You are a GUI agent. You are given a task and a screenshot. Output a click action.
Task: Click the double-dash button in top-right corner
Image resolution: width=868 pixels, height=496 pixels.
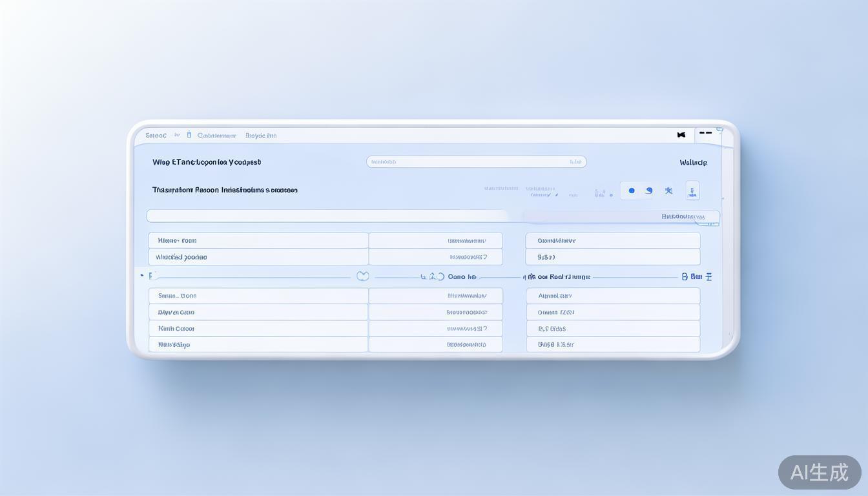coord(705,133)
